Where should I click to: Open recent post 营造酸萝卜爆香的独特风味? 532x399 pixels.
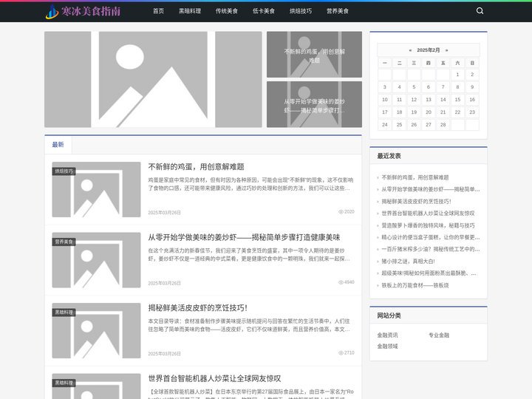[428, 225]
